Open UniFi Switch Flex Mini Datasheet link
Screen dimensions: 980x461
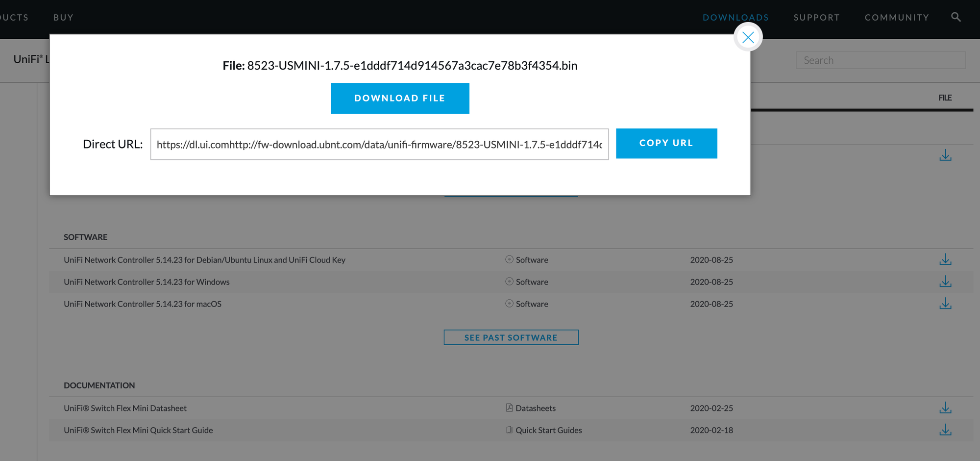[125, 408]
